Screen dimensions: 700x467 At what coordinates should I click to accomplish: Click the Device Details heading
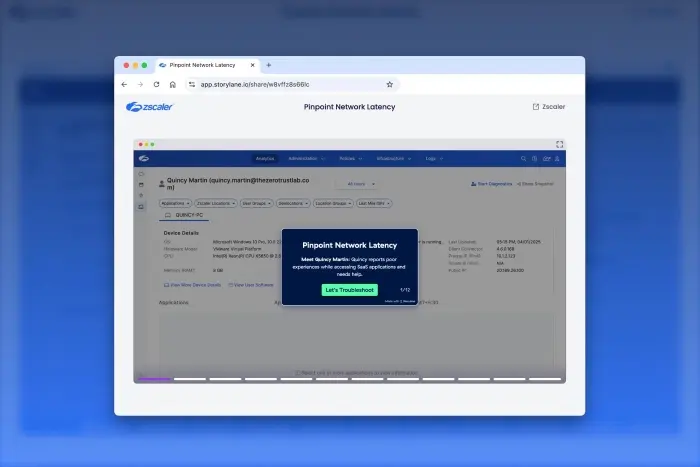point(181,233)
